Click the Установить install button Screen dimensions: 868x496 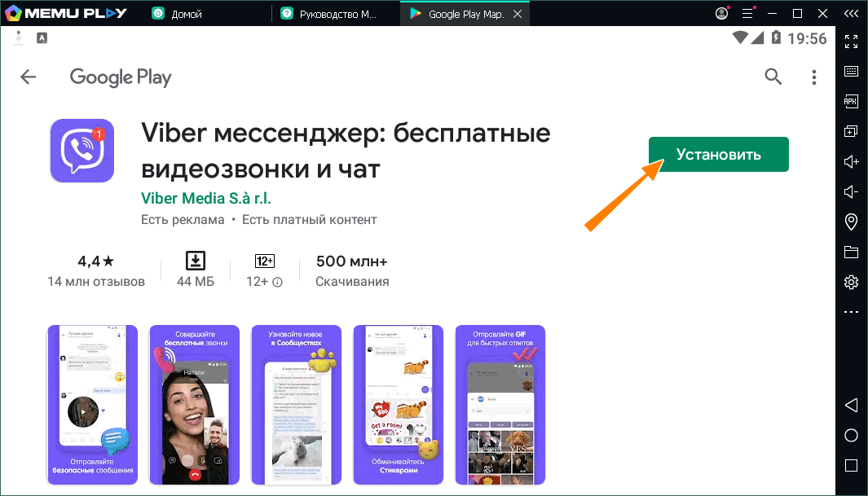[x=719, y=154]
